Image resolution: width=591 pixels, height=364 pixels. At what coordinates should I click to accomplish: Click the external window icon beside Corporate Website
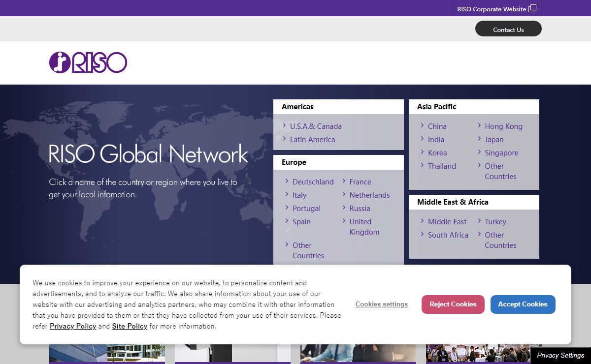532,8
